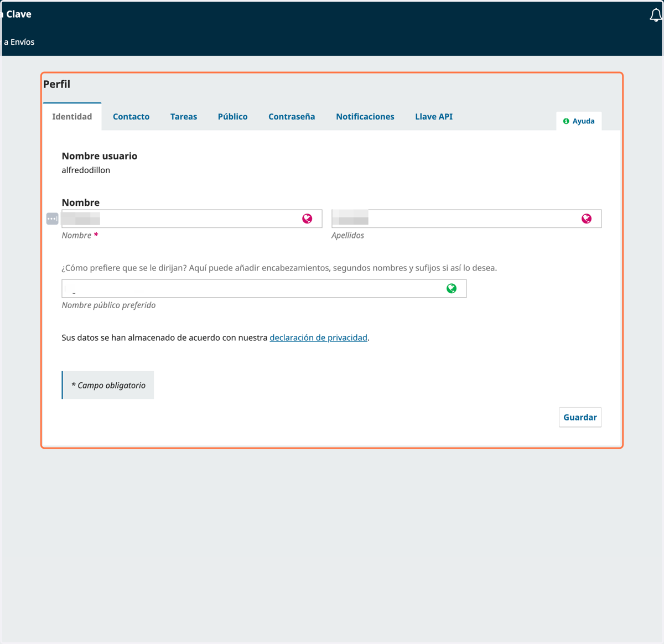
Task: Click the Campo obligatorio note
Action: coord(108,385)
